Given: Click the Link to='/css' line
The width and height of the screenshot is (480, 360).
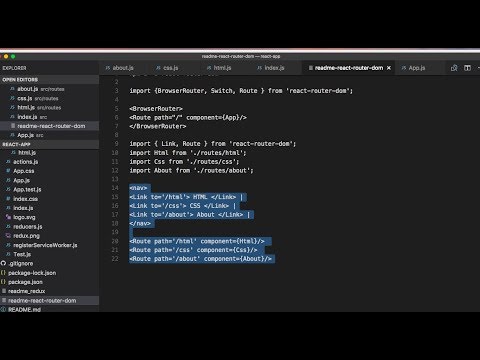Looking at the screenshot, I should coord(183,206).
